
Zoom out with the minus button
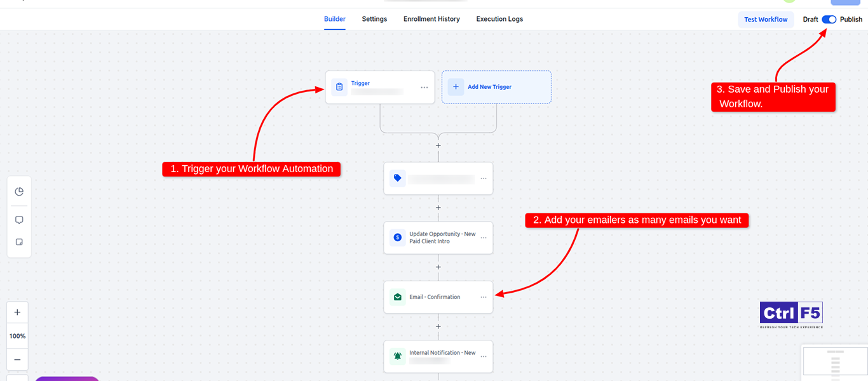click(x=17, y=359)
